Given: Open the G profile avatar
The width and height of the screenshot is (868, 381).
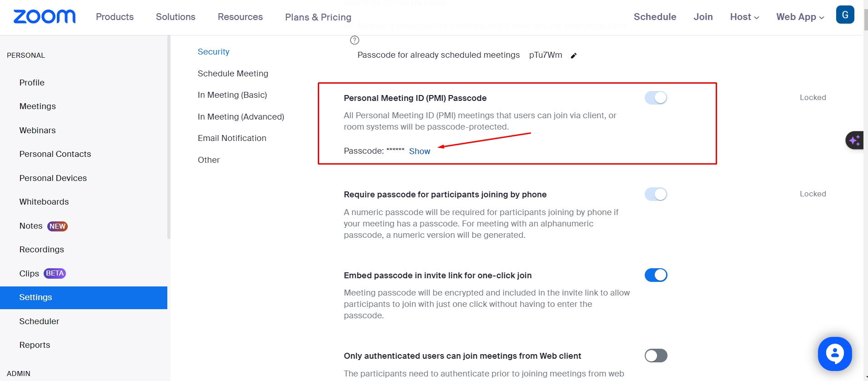Looking at the screenshot, I should 845,15.
